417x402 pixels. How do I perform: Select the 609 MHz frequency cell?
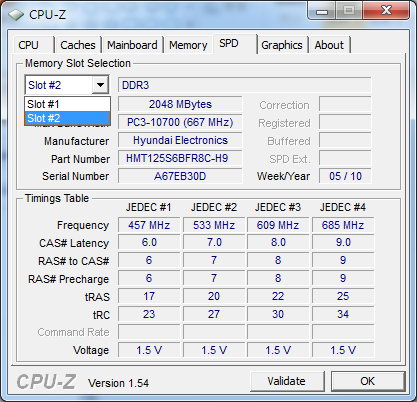tap(278, 225)
